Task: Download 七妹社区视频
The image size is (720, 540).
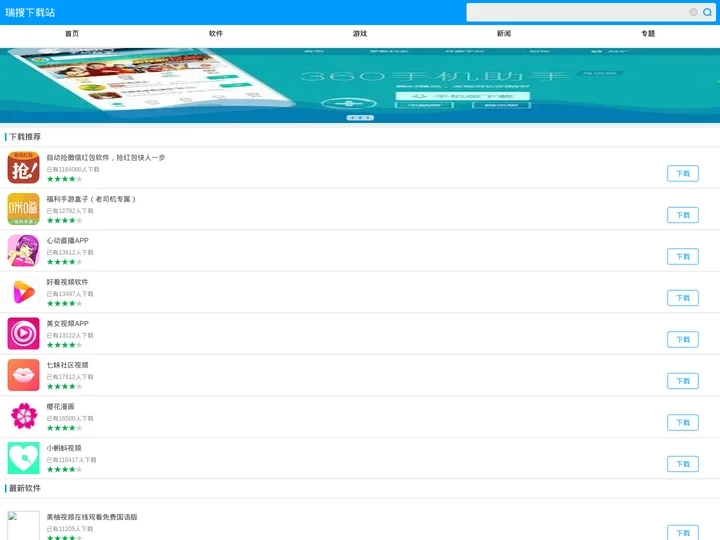Action: click(683, 381)
